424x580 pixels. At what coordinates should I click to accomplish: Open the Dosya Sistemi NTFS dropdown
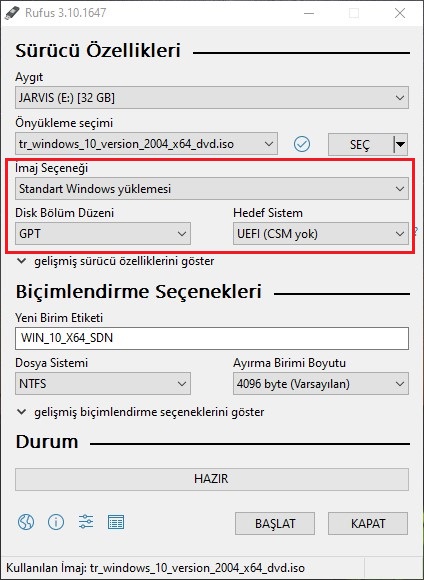[x=103, y=384]
